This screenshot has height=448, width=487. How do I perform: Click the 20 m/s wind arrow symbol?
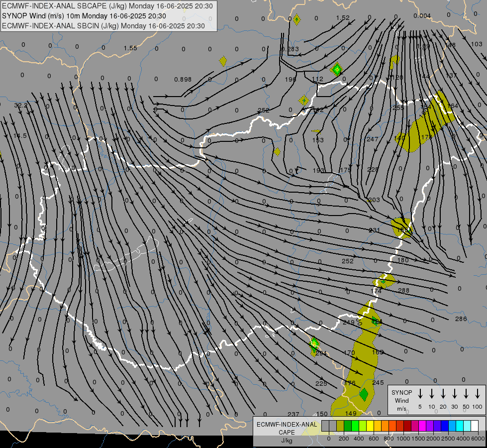point(443,394)
